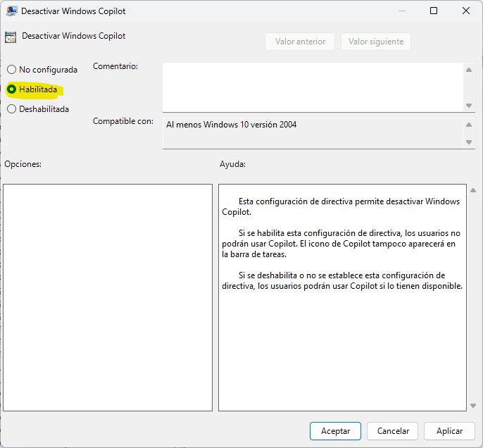Screen dimensions: 483x448
Task: Click the Valor siguiente button
Action: pyautogui.click(x=376, y=42)
